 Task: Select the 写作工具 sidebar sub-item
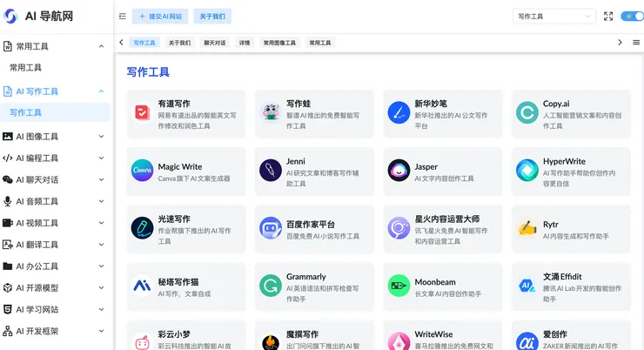tap(55, 112)
